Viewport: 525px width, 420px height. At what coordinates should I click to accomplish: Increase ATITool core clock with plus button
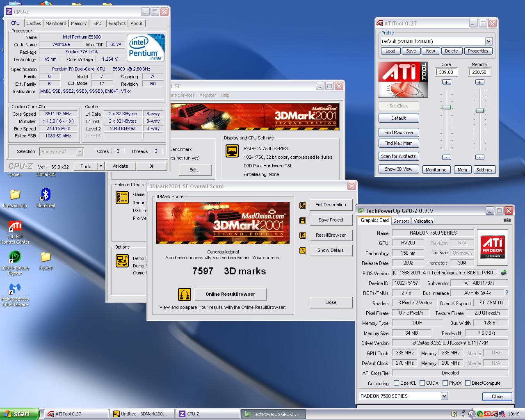[446, 82]
